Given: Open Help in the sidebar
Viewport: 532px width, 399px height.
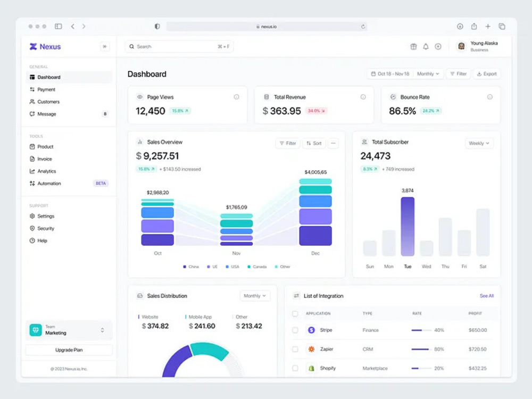Looking at the screenshot, I should (69, 240).
